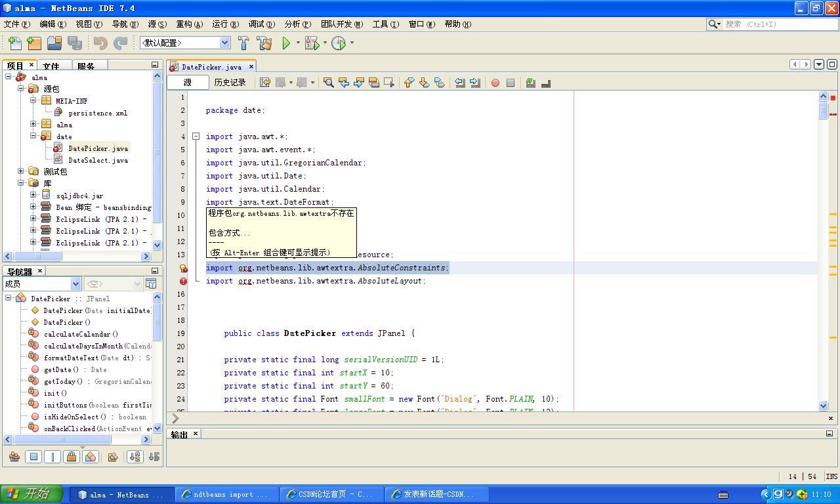840x504 pixels.
Task: Click the Toggle Bookmark icon in editor toolbar
Action: [438, 82]
